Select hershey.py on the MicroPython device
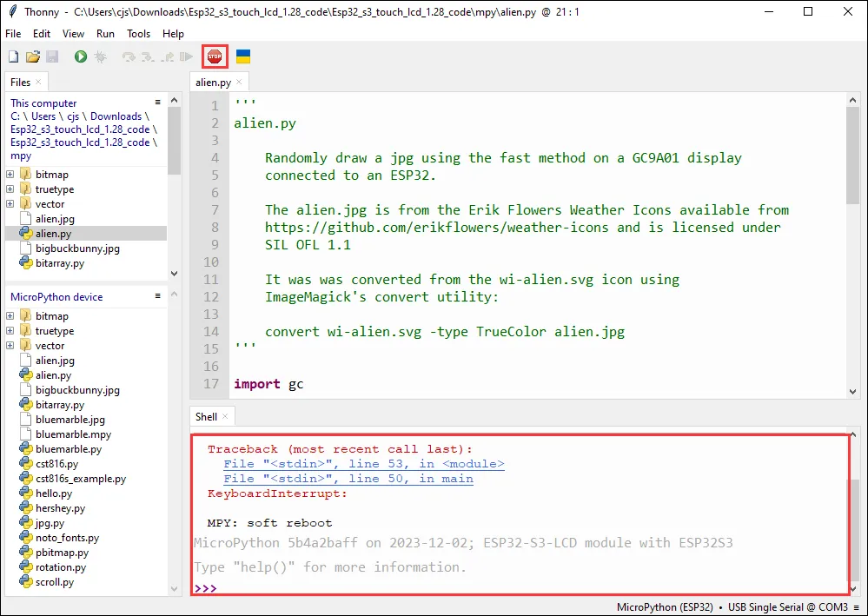Image resolution: width=868 pixels, height=616 pixels. [60, 508]
